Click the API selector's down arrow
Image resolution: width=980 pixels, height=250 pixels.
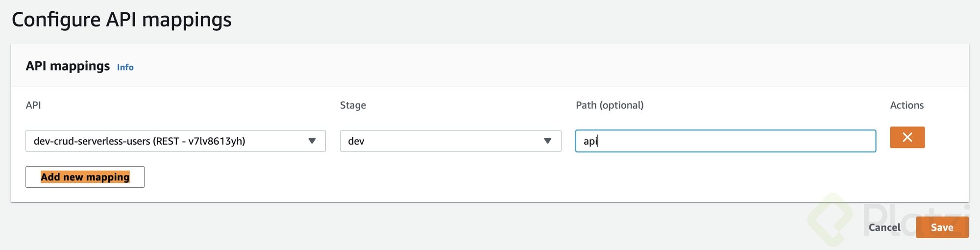(x=312, y=141)
